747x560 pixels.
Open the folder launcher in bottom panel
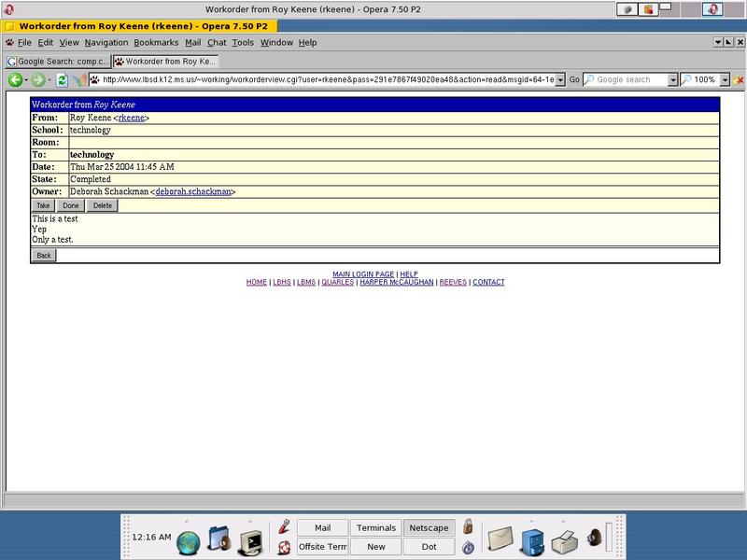[219, 539]
